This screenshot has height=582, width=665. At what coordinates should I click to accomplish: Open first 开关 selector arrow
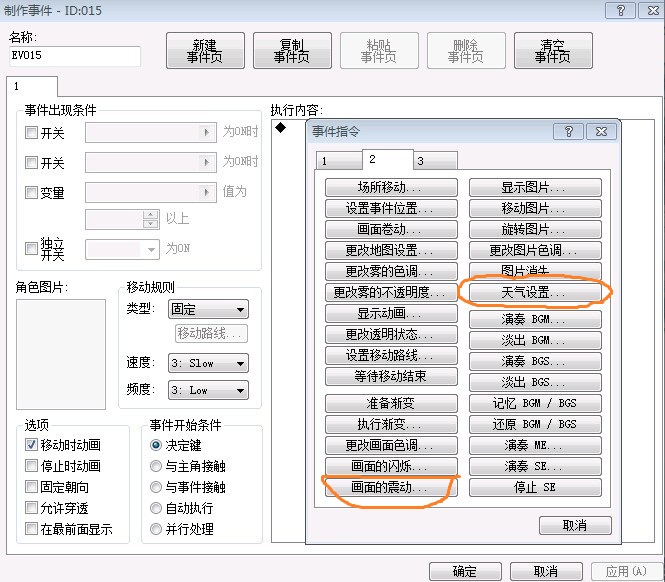coord(207,132)
